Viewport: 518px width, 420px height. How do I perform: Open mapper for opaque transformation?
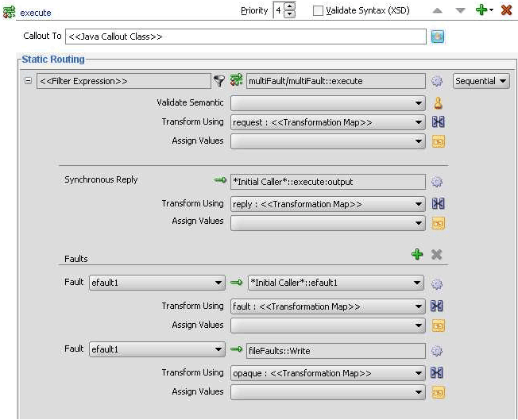pyautogui.click(x=438, y=373)
